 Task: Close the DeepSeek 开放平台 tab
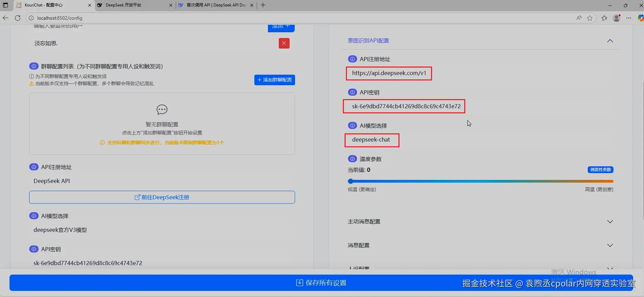point(171,5)
